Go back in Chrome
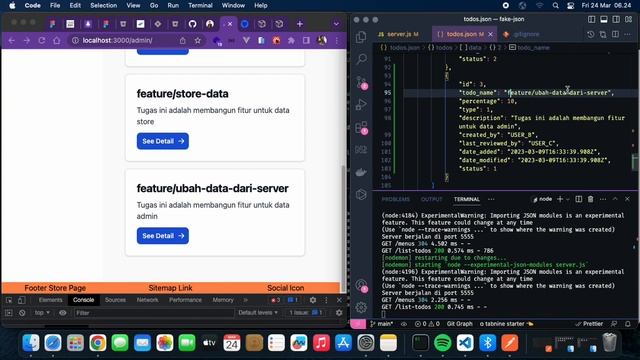The width and height of the screenshot is (640, 360). pos(11,40)
